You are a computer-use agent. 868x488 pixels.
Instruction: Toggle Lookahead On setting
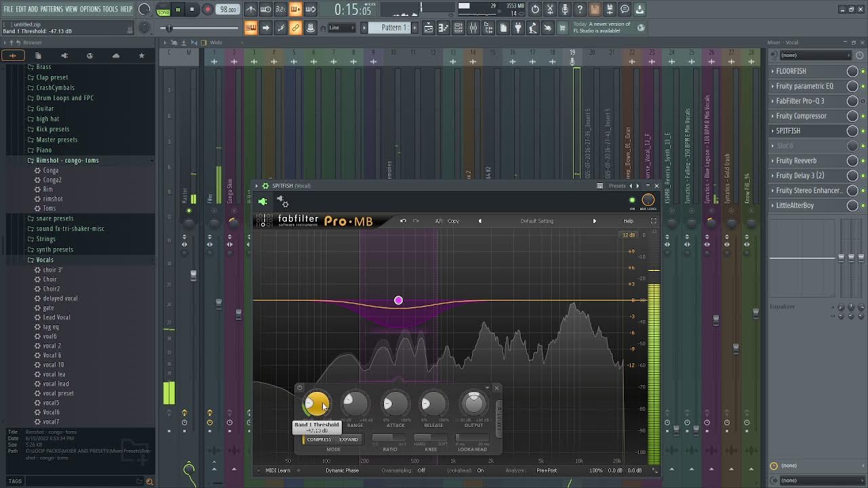(480, 470)
